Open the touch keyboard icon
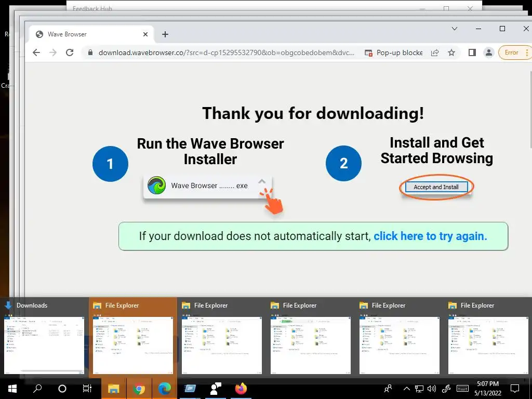 [462, 389]
